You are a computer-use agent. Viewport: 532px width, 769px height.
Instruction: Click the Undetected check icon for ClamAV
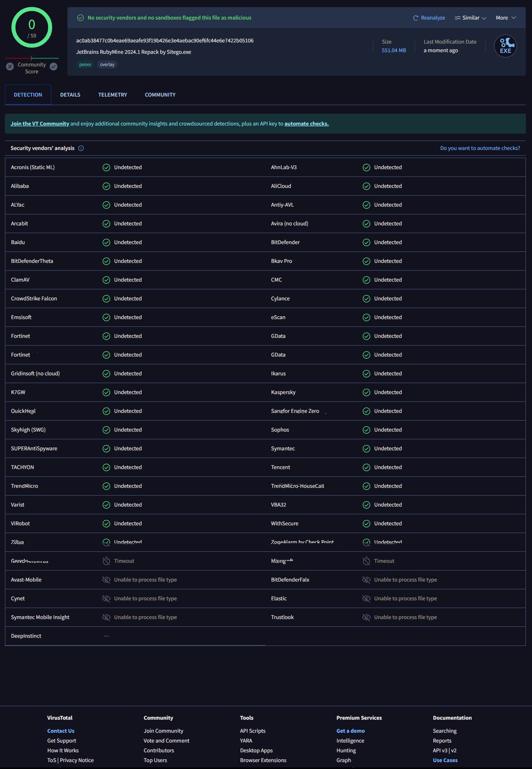(x=106, y=280)
